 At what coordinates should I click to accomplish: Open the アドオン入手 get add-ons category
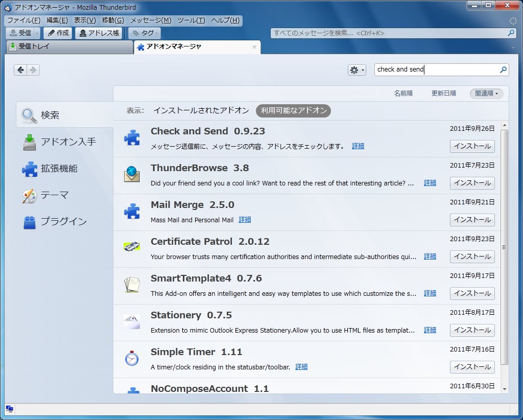click(65, 142)
